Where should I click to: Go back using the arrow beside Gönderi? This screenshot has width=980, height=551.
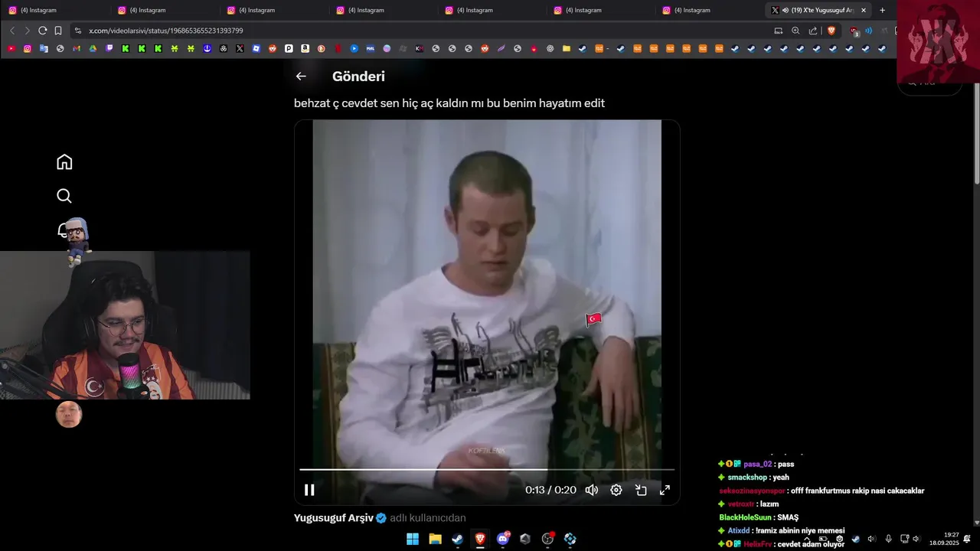click(301, 76)
